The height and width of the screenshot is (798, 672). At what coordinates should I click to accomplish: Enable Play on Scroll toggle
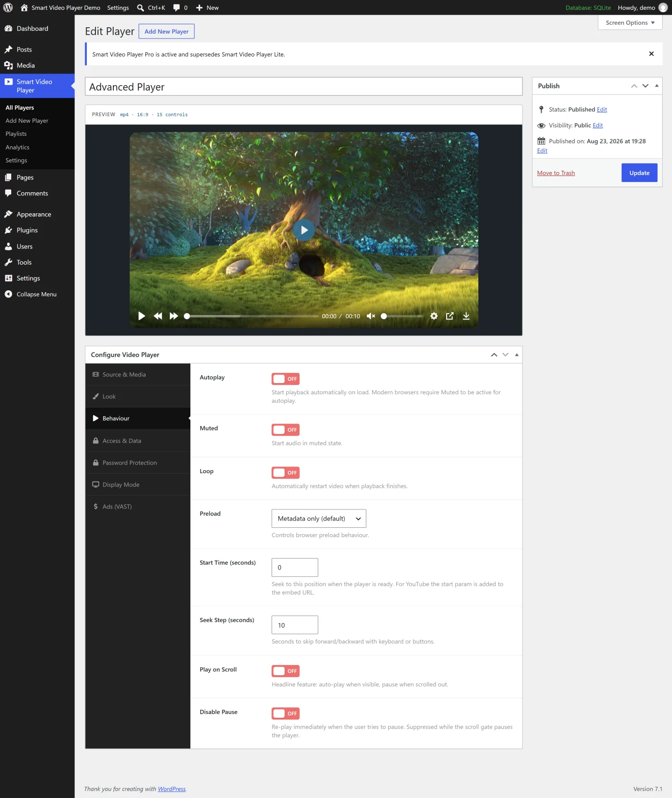(285, 671)
